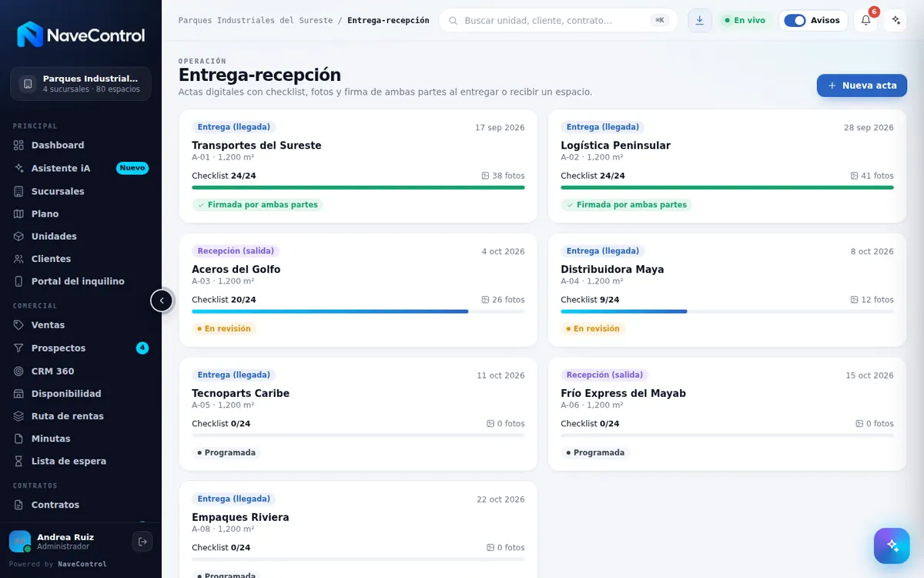Open the floating AI assistant button
Screen dimensions: 924x578
pyautogui.click(x=892, y=546)
